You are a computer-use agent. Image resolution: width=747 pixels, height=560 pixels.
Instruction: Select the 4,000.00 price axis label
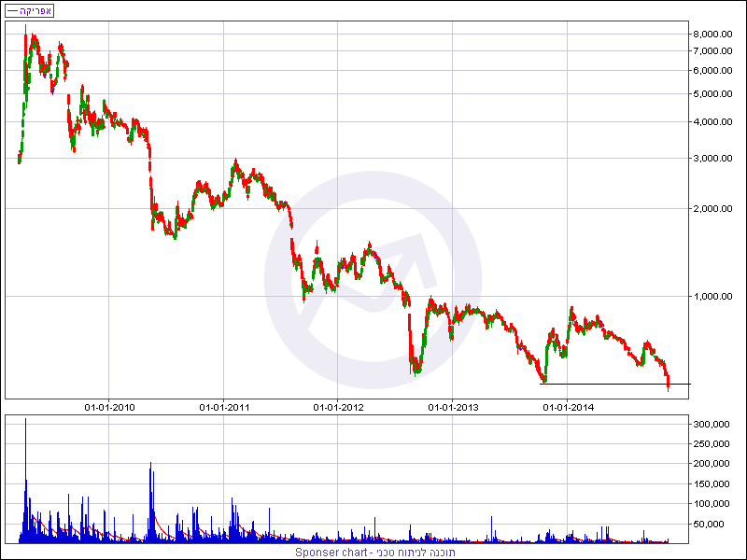click(712, 122)
